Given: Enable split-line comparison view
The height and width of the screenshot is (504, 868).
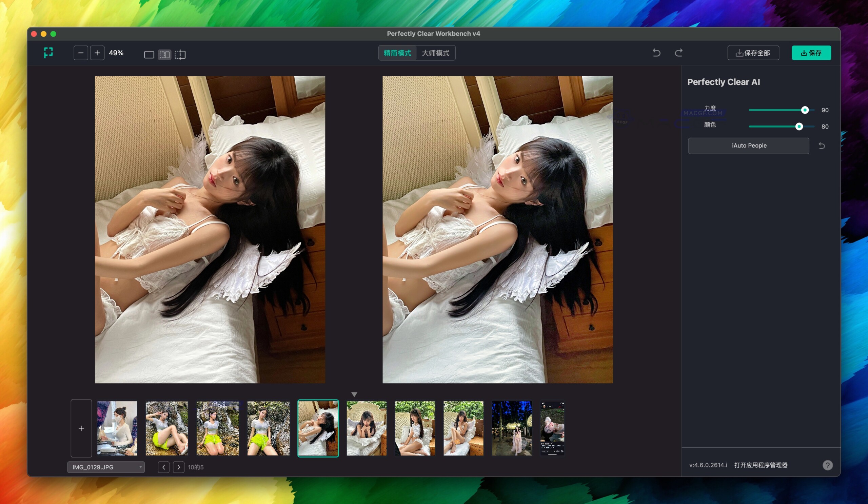Looking at the screenshot, I should [180, 54].
